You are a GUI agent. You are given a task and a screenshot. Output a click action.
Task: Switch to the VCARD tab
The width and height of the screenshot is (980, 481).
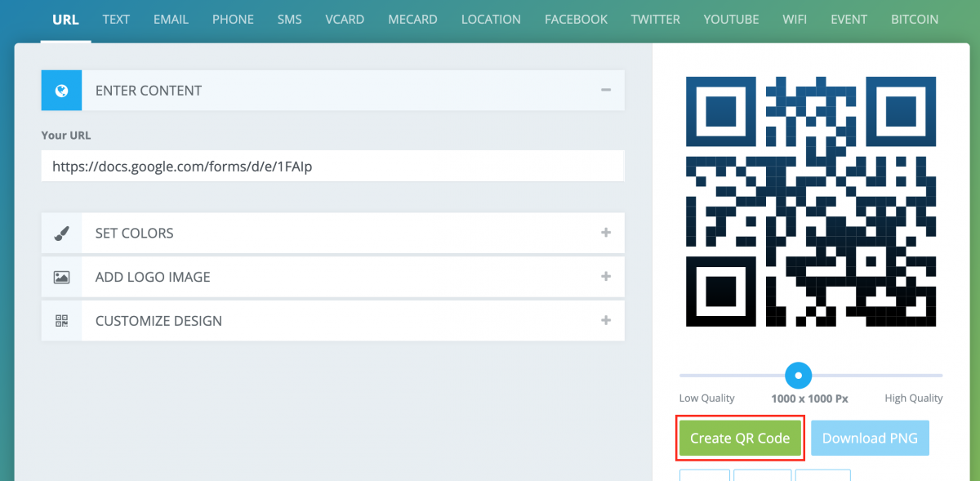coord(345,19)
